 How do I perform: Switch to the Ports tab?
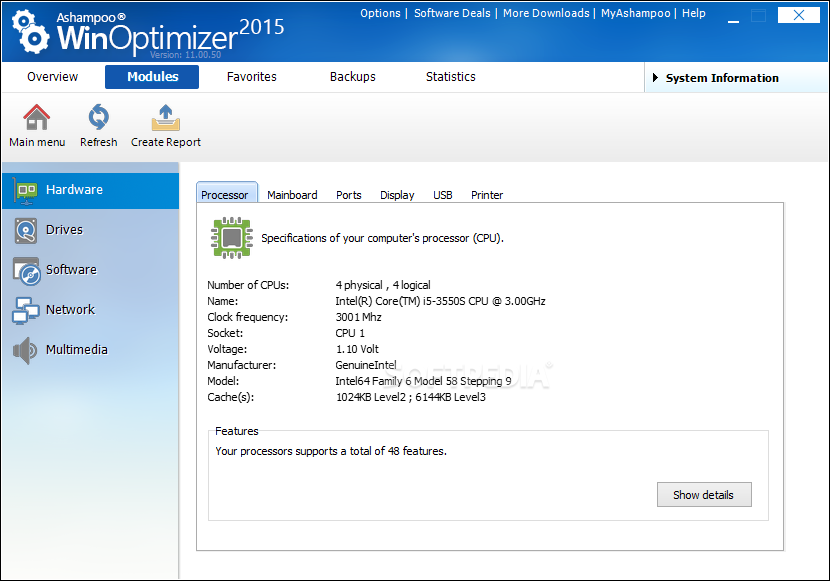[x=348, y=195]
